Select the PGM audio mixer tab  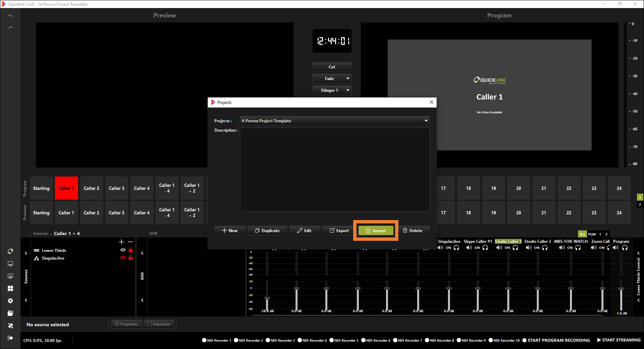click(x=592, y=234)
